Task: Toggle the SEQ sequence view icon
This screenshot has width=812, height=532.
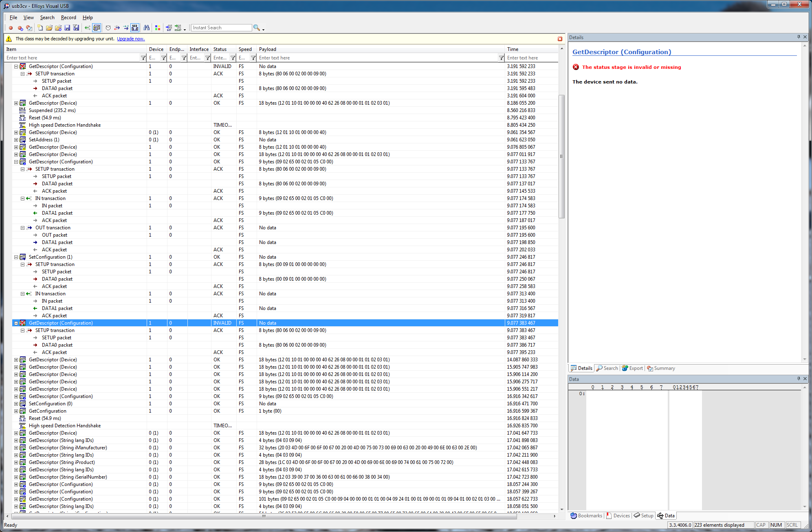Action: (x=135, y=28)
